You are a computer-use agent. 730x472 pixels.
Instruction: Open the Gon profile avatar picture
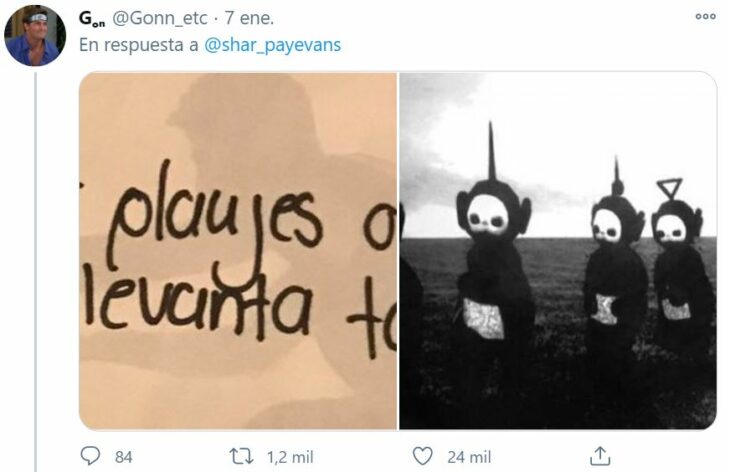(x=35, y=36)
